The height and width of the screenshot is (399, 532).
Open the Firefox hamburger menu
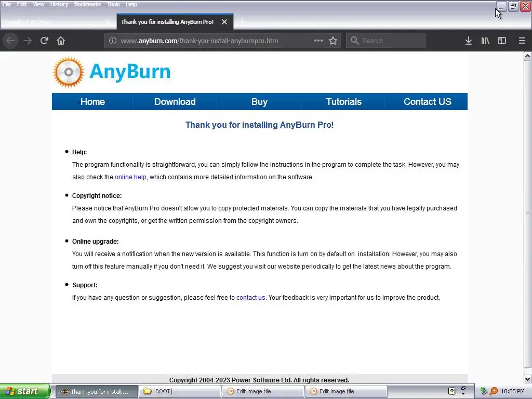click(x=522, y=41)
